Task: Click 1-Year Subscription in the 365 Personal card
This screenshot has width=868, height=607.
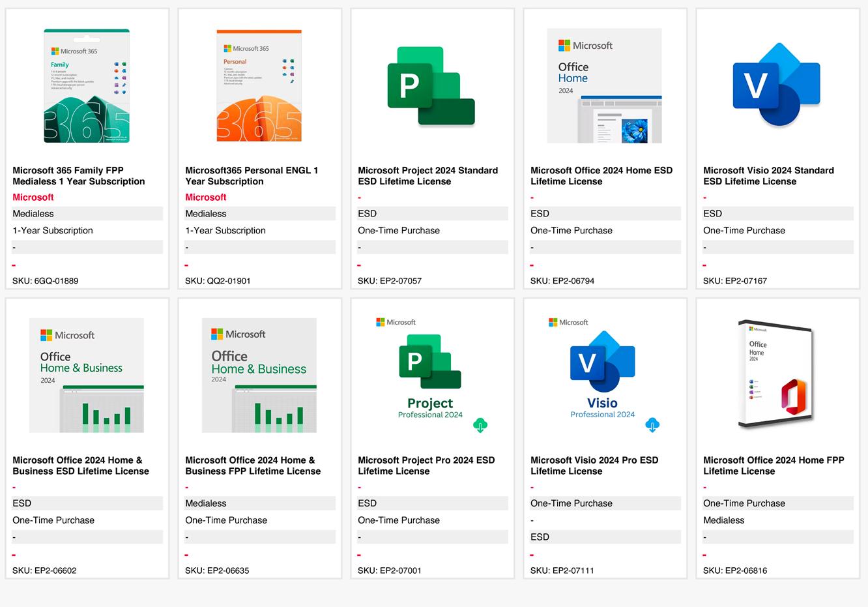Action: point(225,231)
